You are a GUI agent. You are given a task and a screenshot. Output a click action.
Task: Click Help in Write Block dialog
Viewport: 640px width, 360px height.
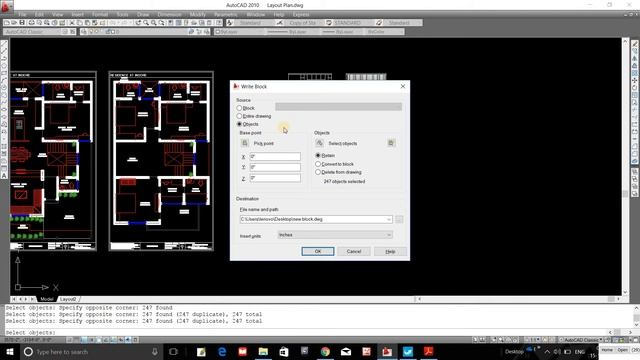(390, 251)
